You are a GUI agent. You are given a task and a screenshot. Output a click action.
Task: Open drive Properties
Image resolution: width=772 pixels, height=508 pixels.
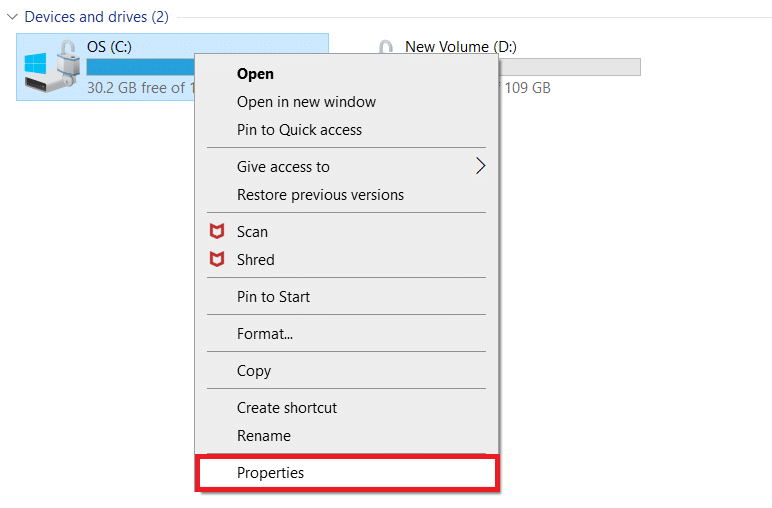tap(270, 472)
